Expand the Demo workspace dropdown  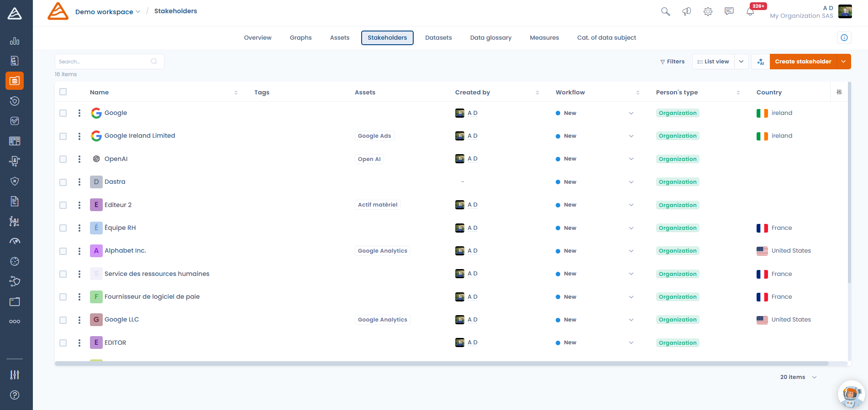tap(108, 12)
